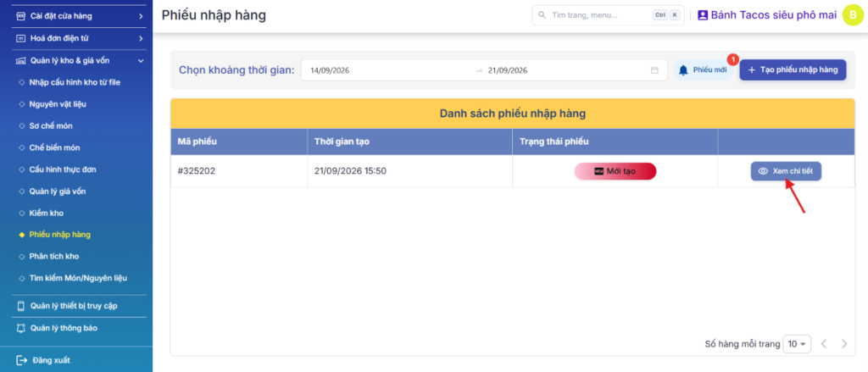Screen dimensions: 868x372
Task: Open Nguyên vật liệu menu item
Action: click(58, 104)
